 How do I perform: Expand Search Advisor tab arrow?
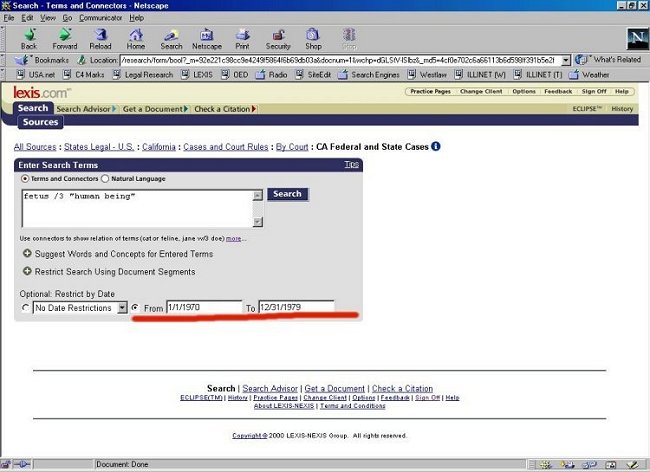[114, 109]
